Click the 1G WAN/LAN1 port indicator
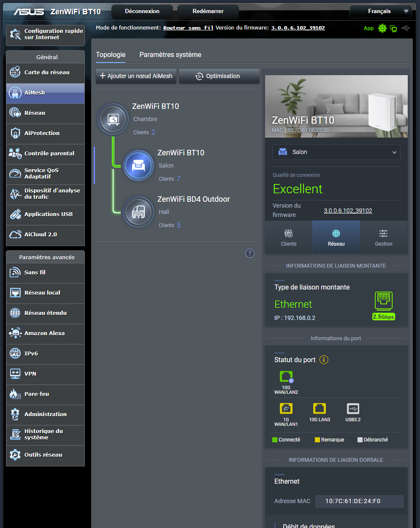Screen dimensions: 420x528 (286, 408)
